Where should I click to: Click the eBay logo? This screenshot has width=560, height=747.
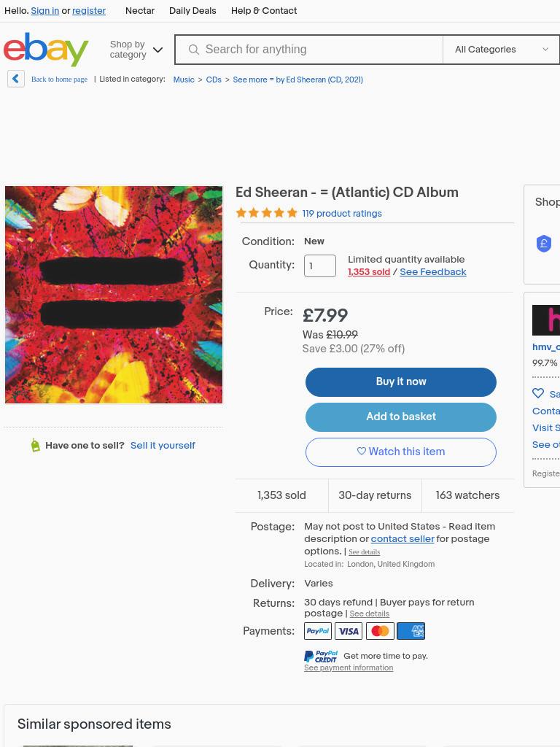[46, 49]
